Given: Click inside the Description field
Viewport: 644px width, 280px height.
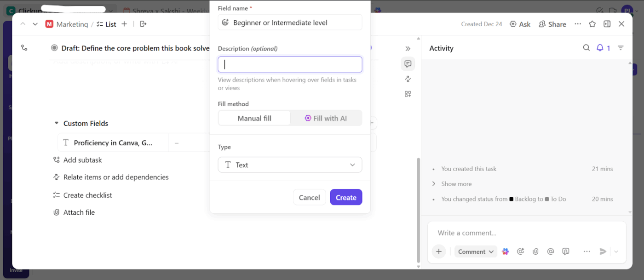Looking at the screenshot, I should 290,64.
